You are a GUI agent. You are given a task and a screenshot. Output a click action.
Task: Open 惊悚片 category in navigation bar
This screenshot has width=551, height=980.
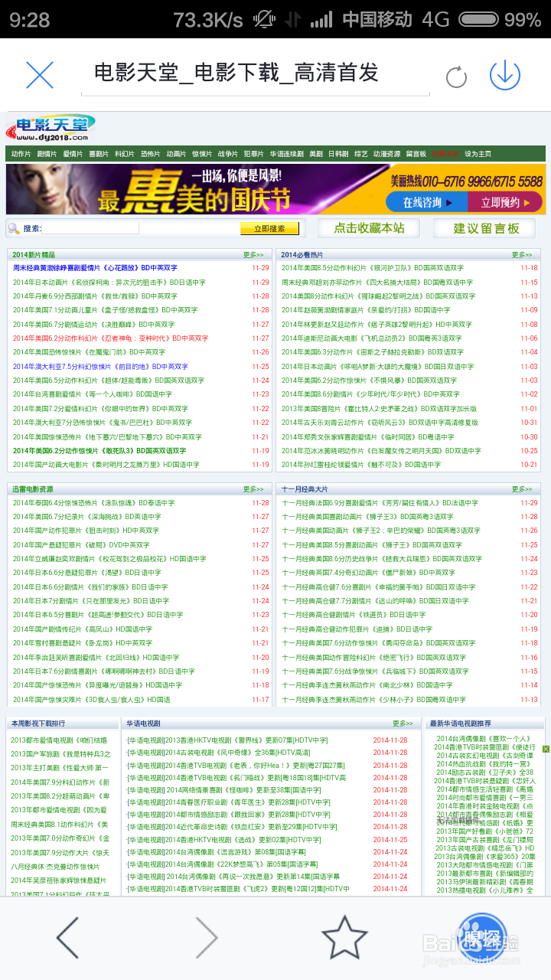(x=202, y=154)
